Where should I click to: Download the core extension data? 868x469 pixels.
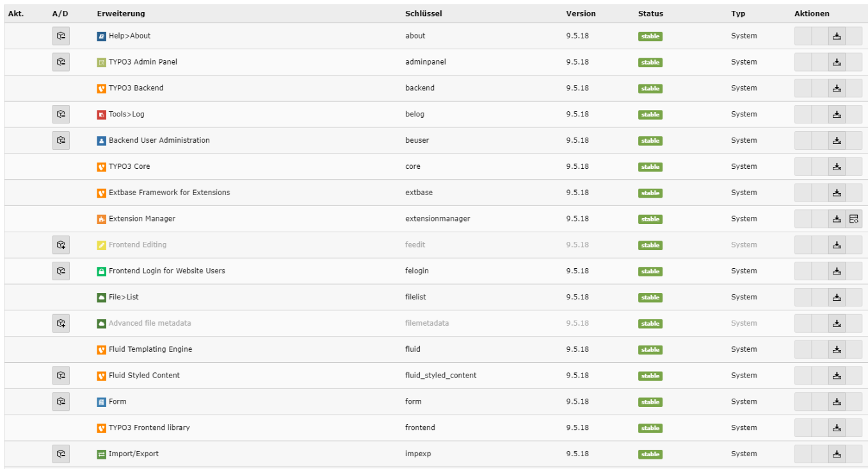837,167
